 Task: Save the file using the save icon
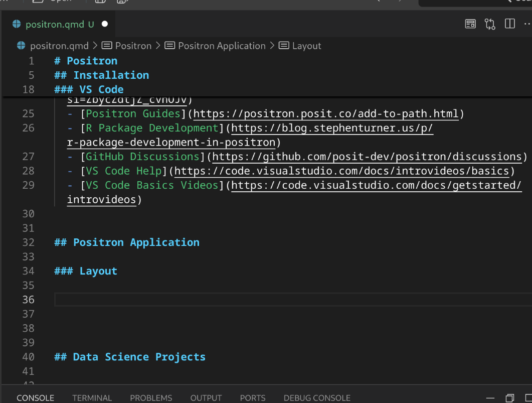(99, 2)
